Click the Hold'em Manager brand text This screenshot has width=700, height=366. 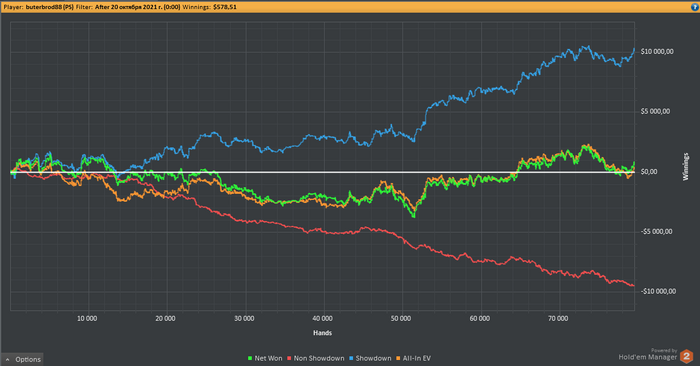point(648,357)
